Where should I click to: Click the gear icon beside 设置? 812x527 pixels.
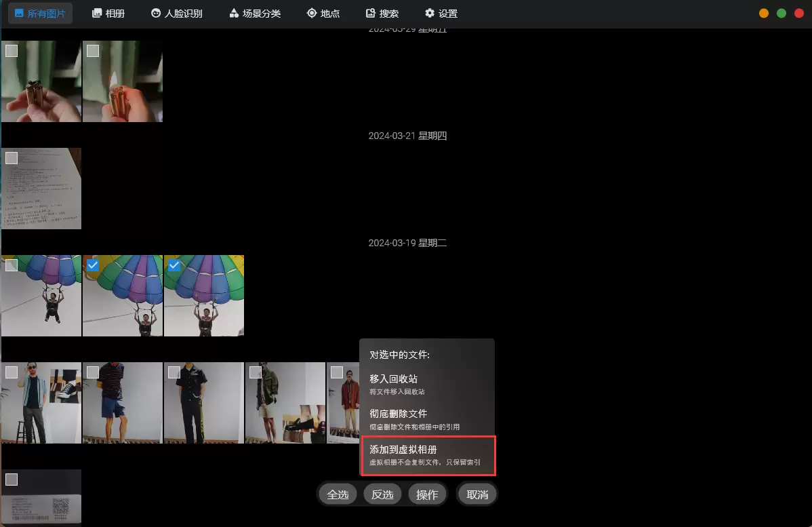(x=430, y=13)
